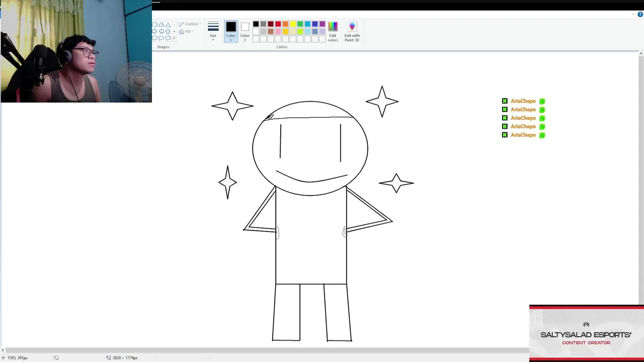Activate the Color 2 background box
This screenshot has width=644, height=362.
(245, 31)
